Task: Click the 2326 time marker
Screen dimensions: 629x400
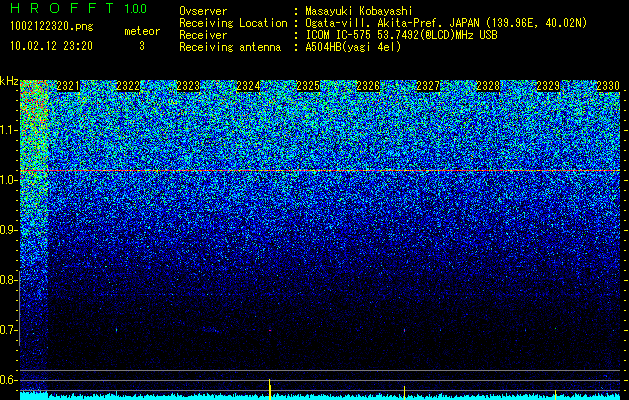Action: (x=368, y=86)
